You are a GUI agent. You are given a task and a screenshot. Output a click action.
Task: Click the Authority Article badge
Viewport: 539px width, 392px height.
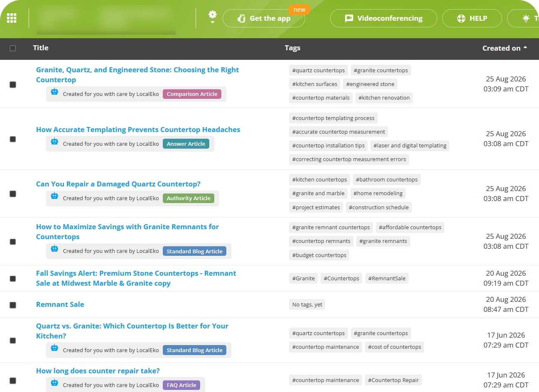(x=189, y=198)
